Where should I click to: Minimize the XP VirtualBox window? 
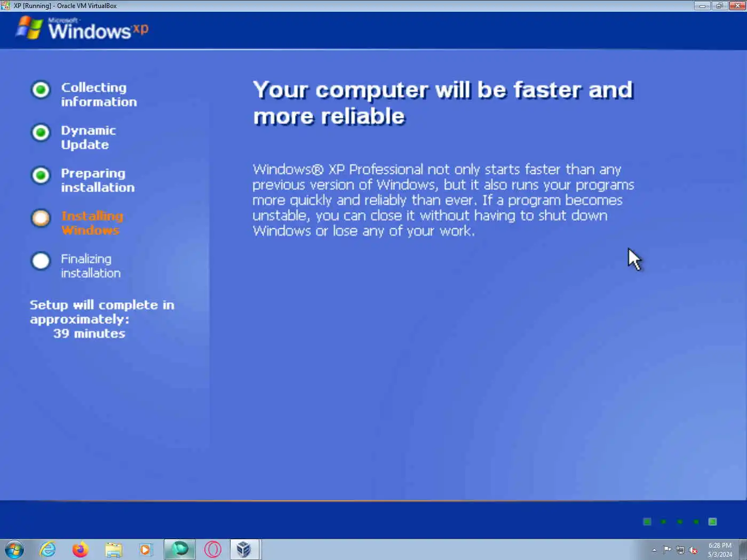click(x=702, y=5)
